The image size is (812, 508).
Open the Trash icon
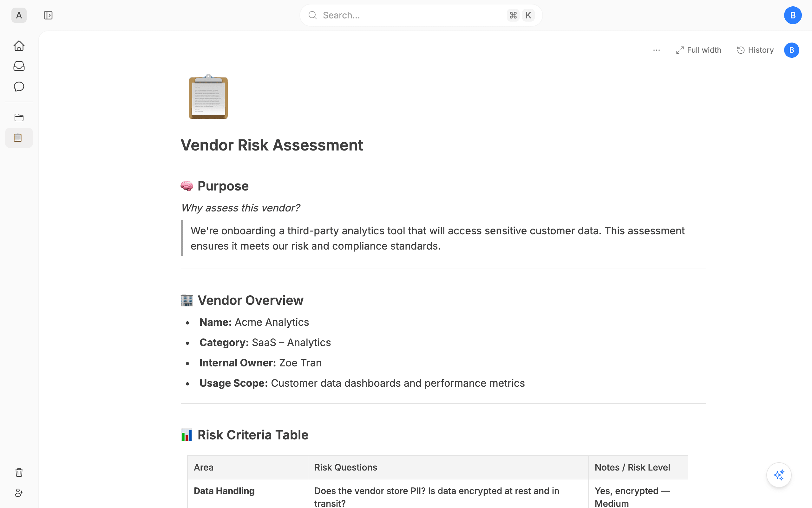coord(19,472)
